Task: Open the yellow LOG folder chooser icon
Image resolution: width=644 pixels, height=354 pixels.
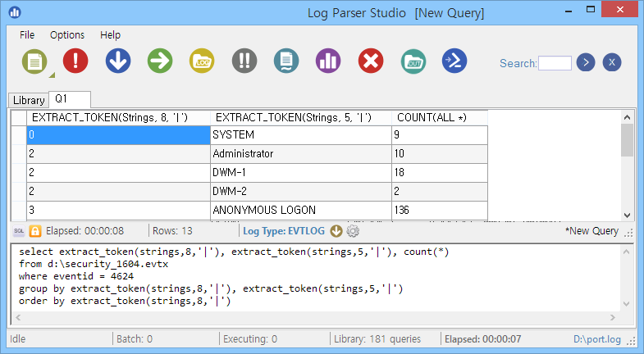Action: coord(202,61)
